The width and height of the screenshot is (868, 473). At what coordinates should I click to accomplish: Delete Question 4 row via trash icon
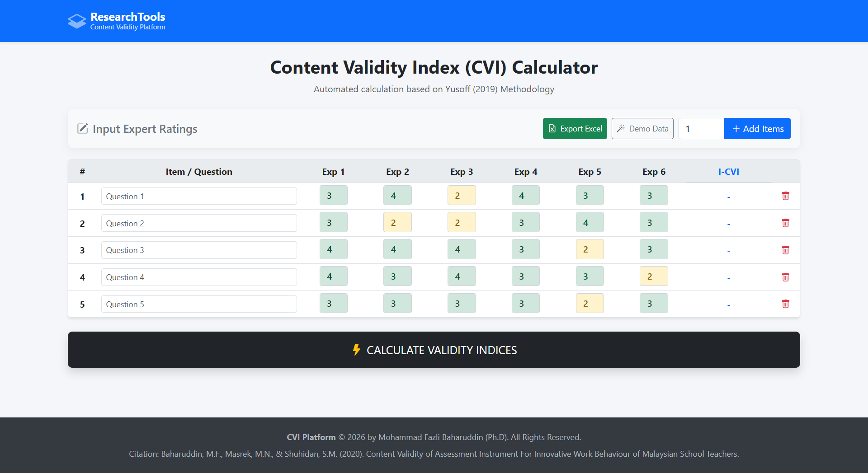[785, 277]
